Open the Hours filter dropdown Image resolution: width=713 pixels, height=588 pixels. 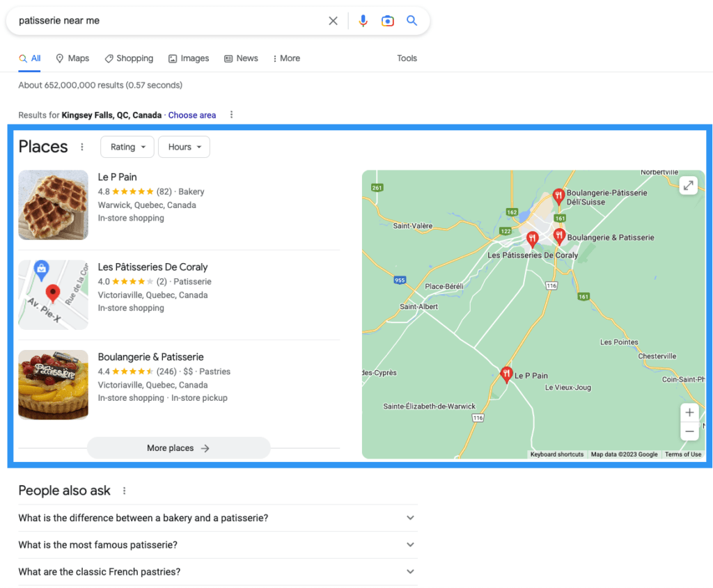[x=184, y=147]
